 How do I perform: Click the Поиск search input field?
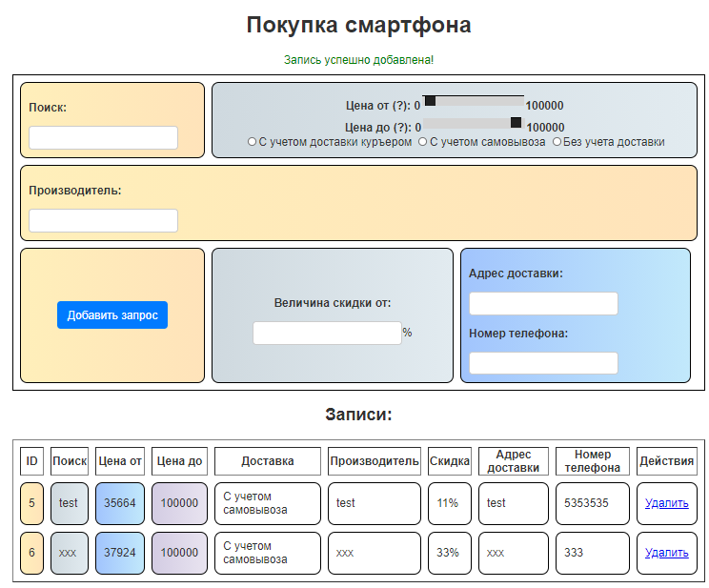[x=103, y=138]
